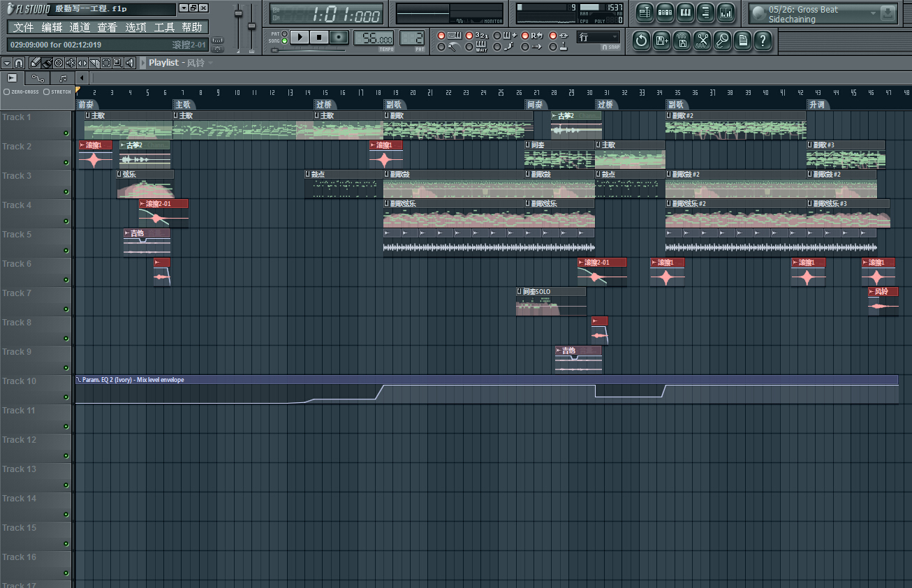This screenshot has height=588, width=912.
Task: Select the Playlist zoom magnifier tool
Action: [118, 63]
